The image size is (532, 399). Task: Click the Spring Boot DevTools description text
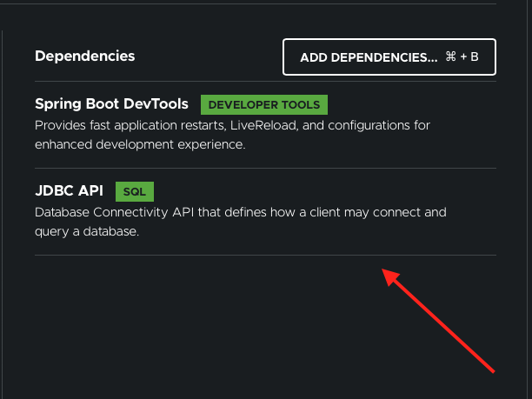tap(232, 126)
